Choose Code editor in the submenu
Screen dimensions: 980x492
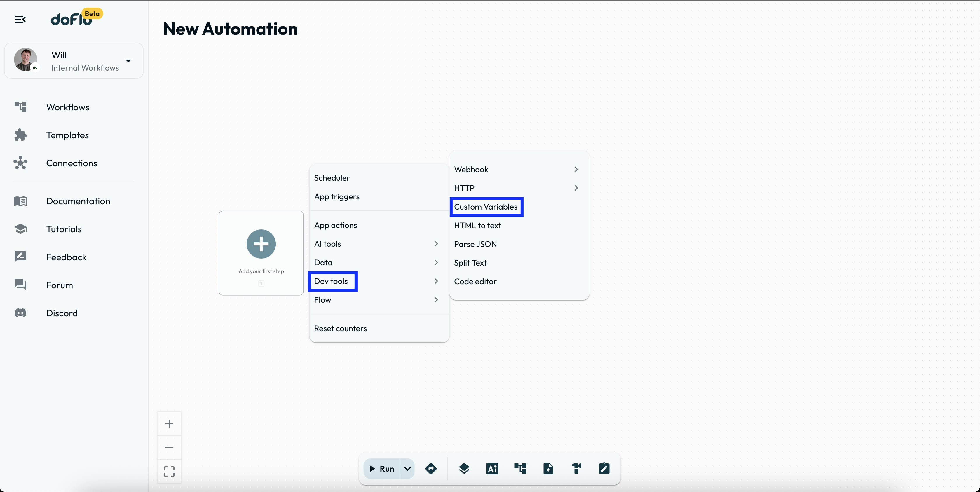475,281
